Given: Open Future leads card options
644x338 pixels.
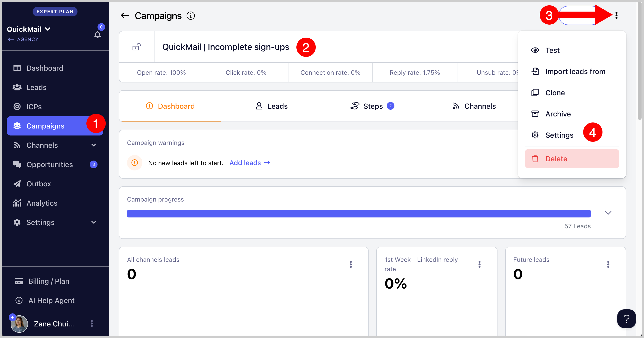Looking at the screenshot, I should point(608,264).
